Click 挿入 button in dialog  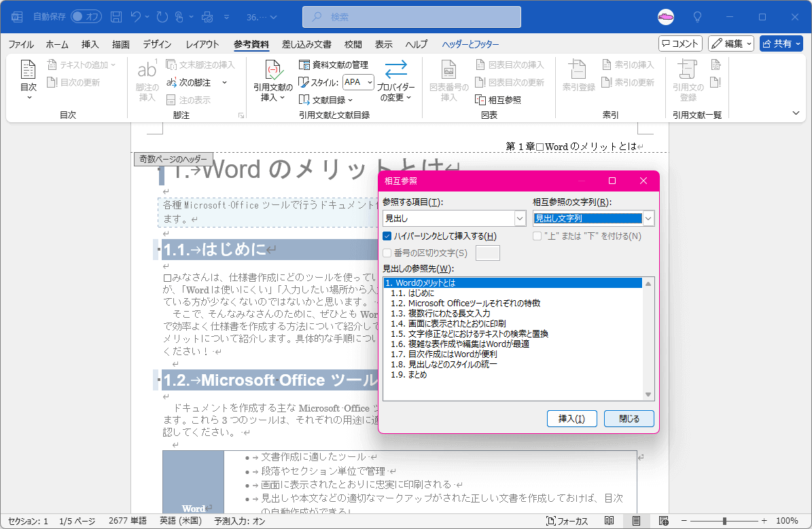pos(571,419)
